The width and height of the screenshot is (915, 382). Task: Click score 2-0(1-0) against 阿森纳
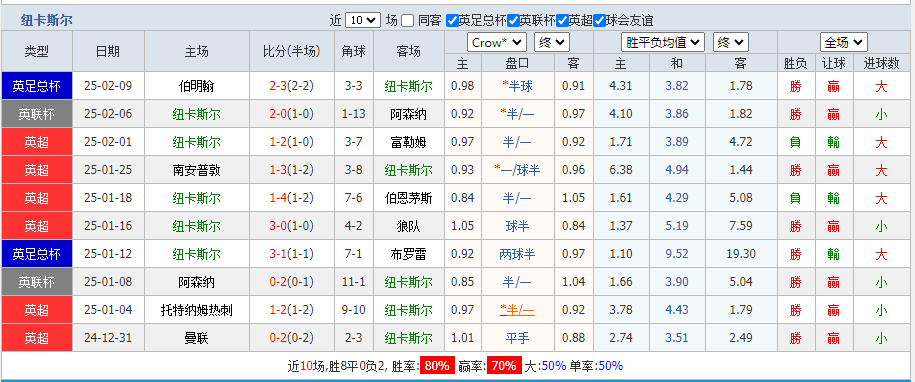pos(292,114)
